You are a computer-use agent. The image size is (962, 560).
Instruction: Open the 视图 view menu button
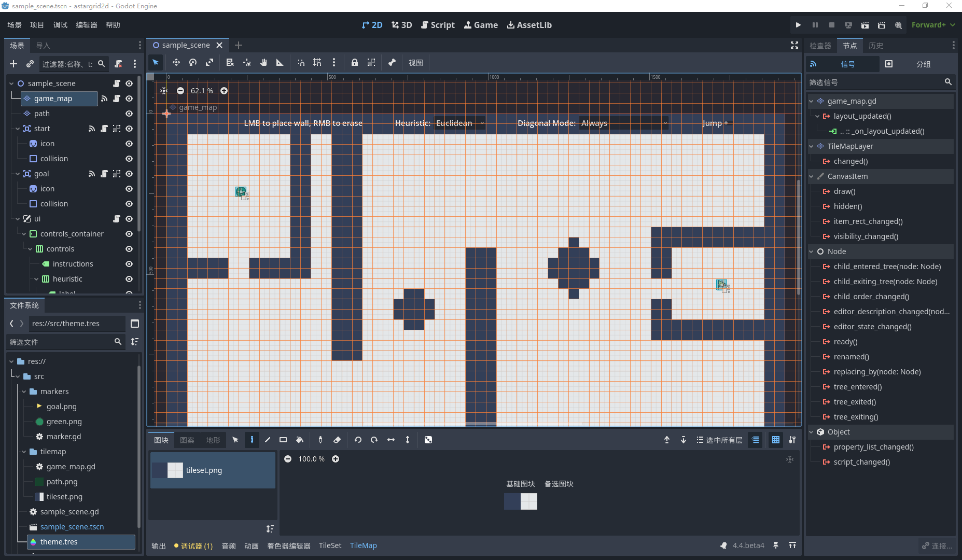[x=415, y=63]
